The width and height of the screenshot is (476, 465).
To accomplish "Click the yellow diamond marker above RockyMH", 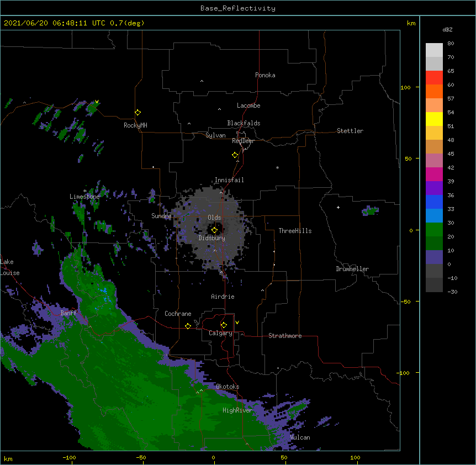I will [x=137, y=112].
